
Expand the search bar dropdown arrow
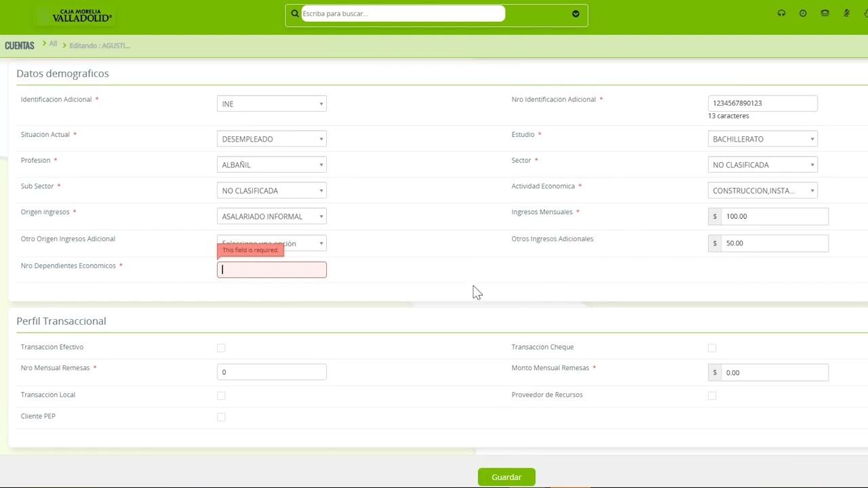pyautogui.click(x=576, y=14)
